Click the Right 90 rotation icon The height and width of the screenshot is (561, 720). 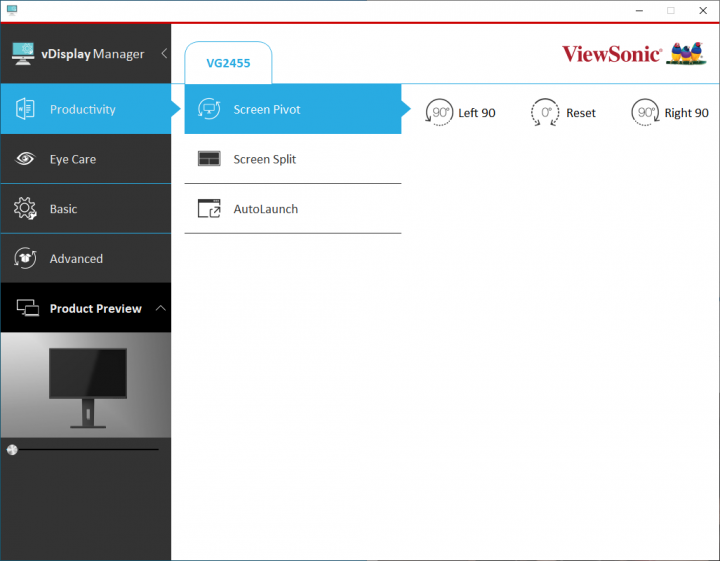(645, 112)
